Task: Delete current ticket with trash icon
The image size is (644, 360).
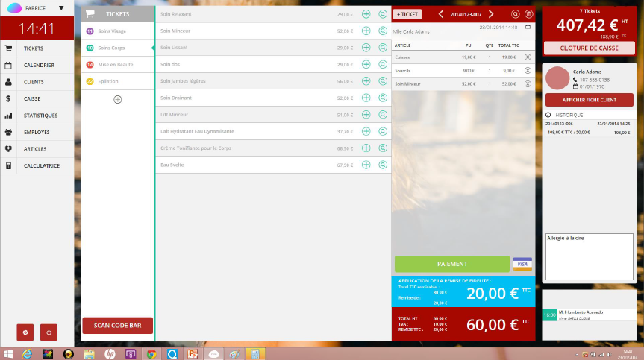Action: [x=529, y=14]
